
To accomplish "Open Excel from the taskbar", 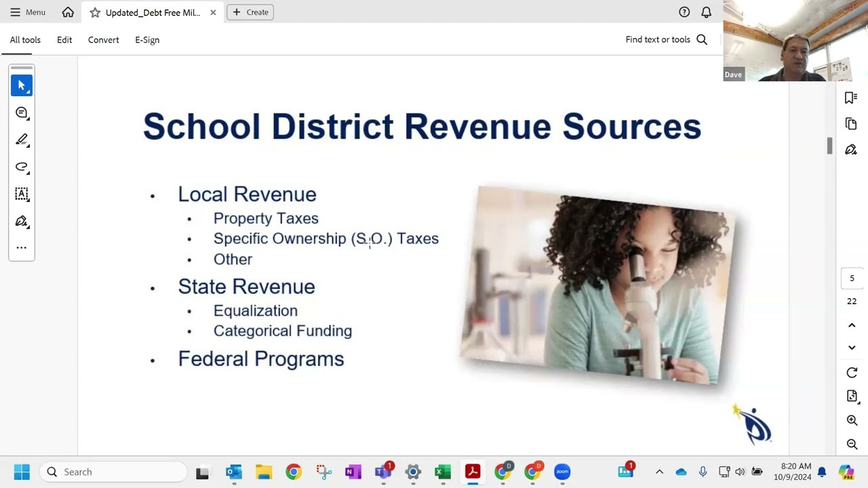I will click(x=443, y=472).
